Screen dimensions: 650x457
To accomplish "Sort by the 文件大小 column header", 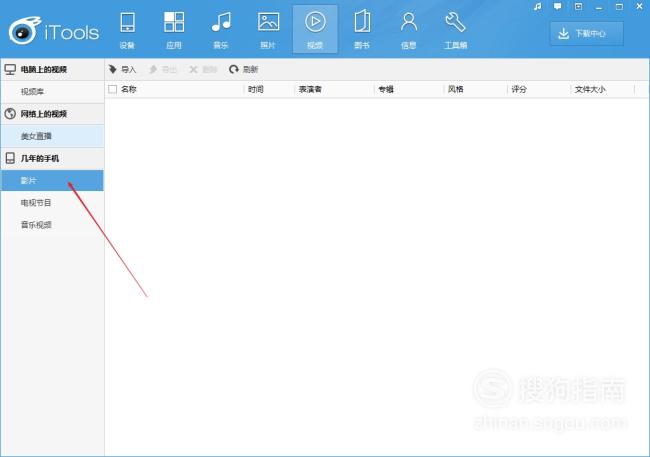I will 590,89.
